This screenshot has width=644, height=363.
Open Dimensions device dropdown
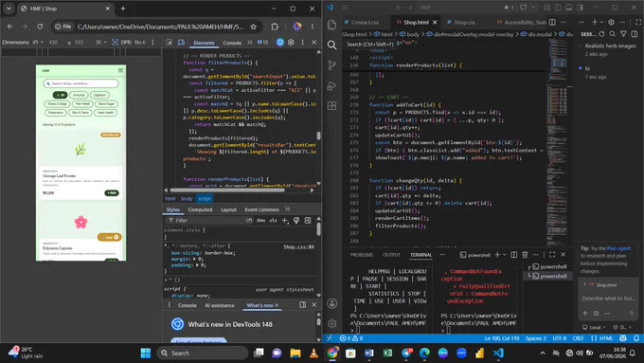(x=38, y=42)
